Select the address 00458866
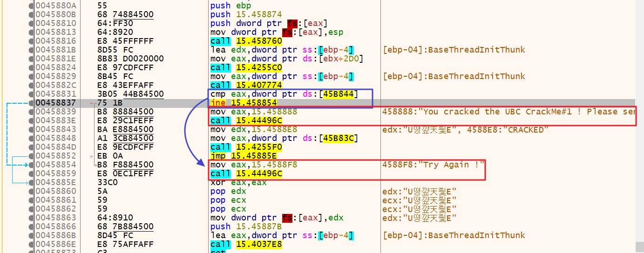644x253 pixels. [56, 226]
